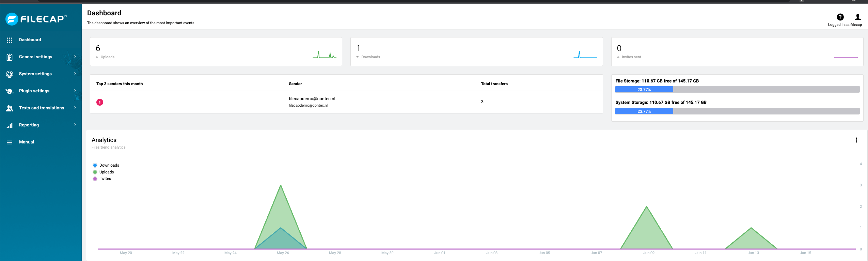The width and height of the screenshot is (868, 261).
Task: Click the Jun 09 uploads peak
Action: 647,206
